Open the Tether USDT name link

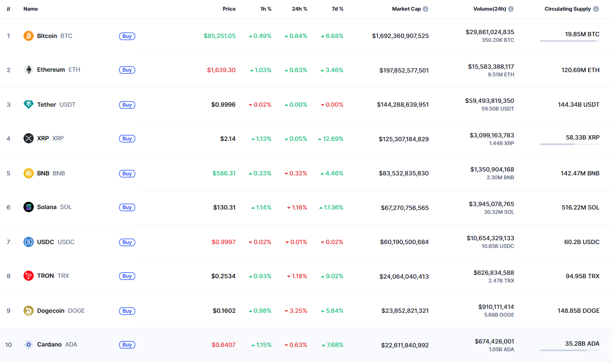click(x=56, y=105)
